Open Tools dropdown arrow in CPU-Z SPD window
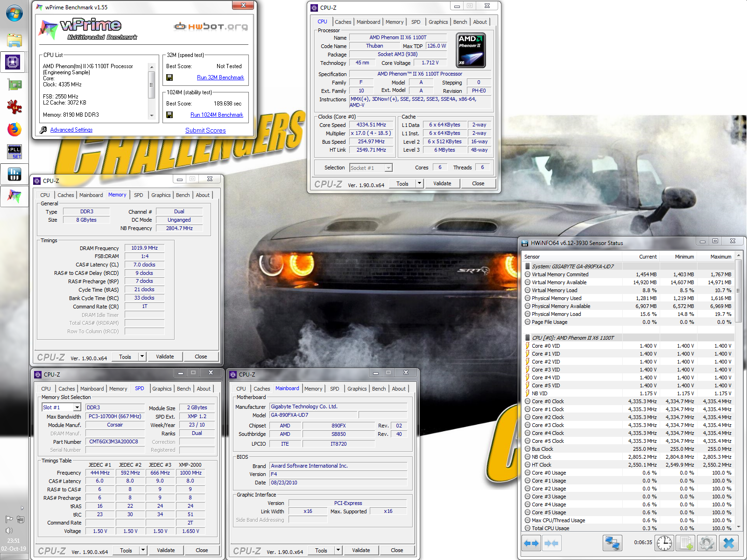Viewport: 747px width, 560px height. click(x=143, y=550)
